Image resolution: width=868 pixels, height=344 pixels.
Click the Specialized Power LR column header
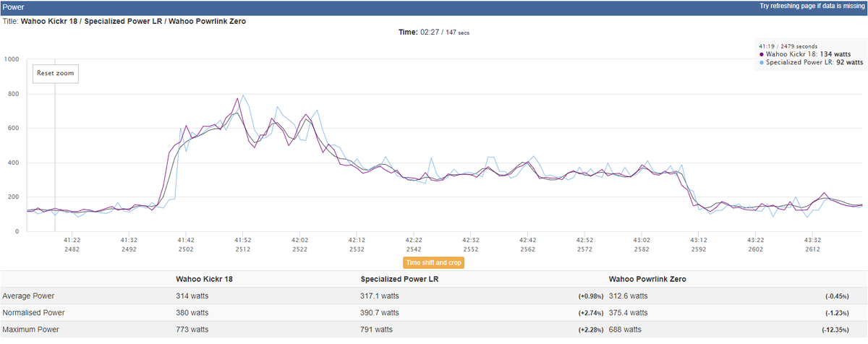399,278
